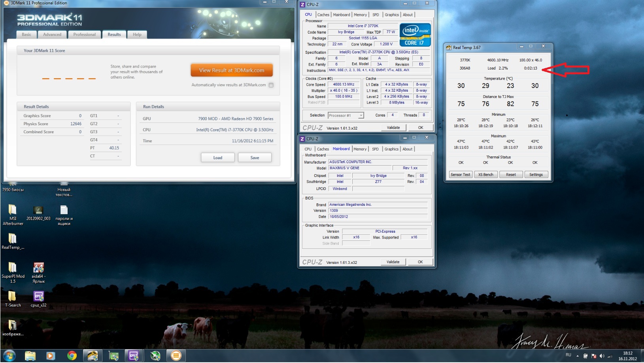Open the RealTemp folder icon on desktop
Viewport: 644px width, 363px height.
13,241
